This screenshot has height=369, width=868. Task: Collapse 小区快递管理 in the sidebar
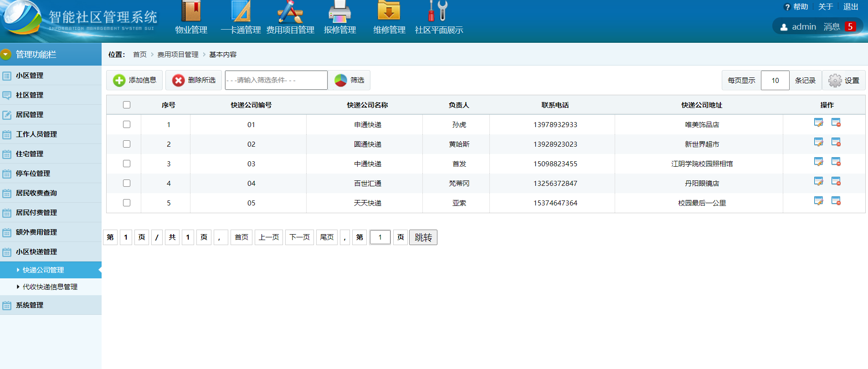(x=51, y=252)
